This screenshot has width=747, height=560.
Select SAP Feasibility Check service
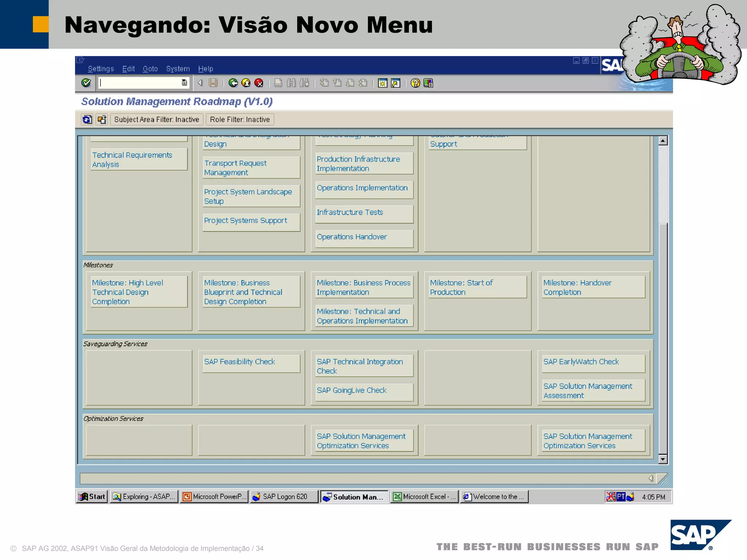coord(251,363)
